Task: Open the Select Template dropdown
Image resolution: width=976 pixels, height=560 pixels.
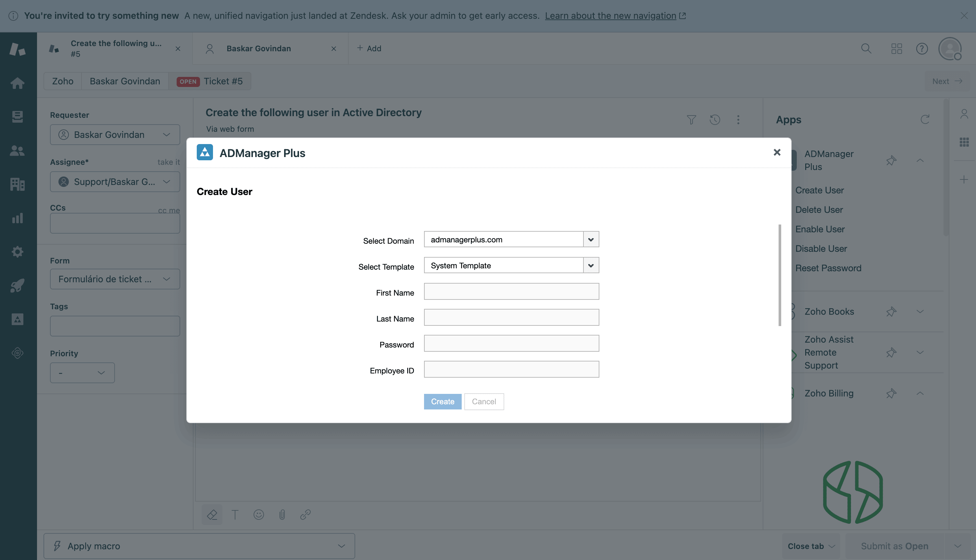Action: [x=591, y=265]
